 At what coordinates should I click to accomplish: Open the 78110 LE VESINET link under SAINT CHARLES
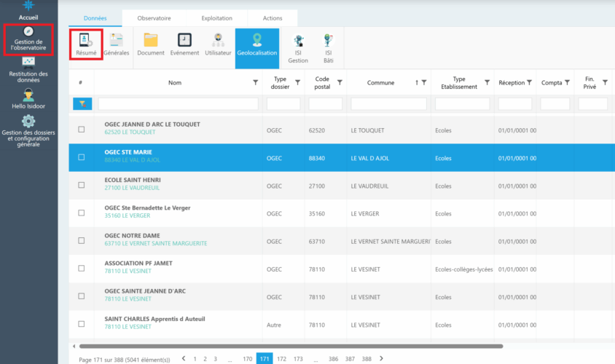[128, 327]
